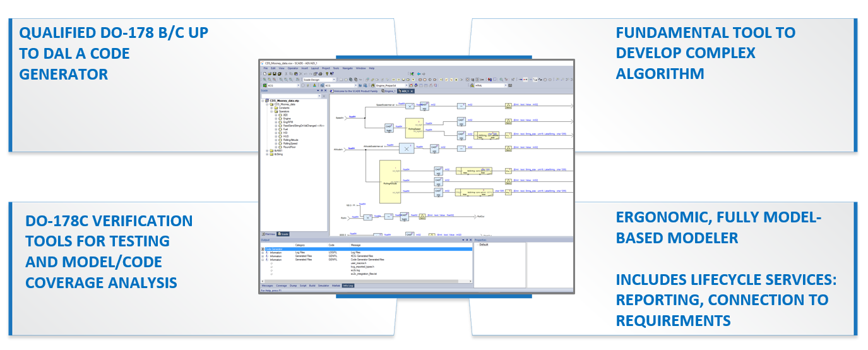Click the Open file toolbar icon
Viewport: 868px width, 350px height.
(270, 74)
